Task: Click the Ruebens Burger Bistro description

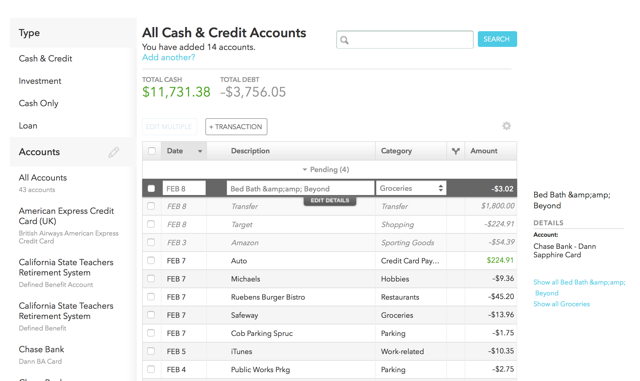Action: point(268,297)
